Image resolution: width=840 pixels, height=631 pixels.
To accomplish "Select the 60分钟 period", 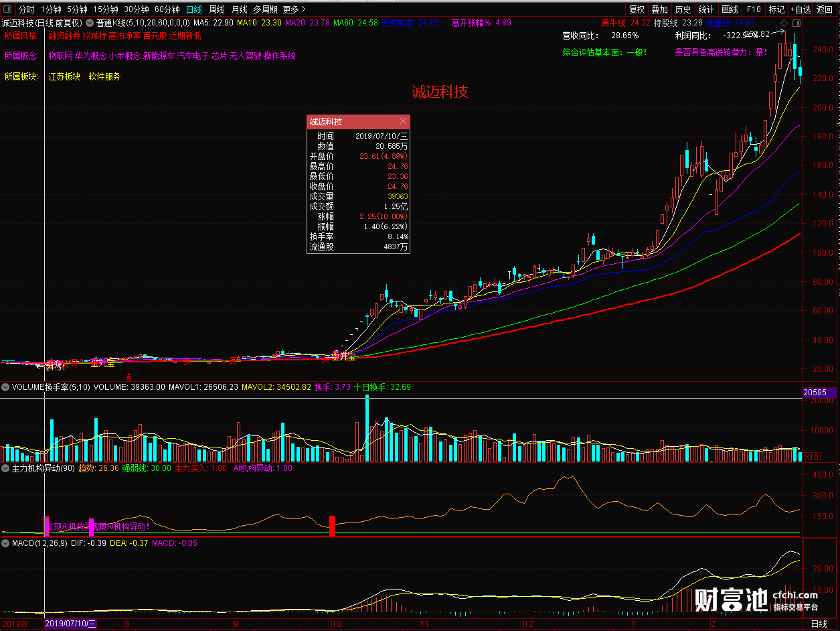I will pyautogui.click(x=167, y=9).
